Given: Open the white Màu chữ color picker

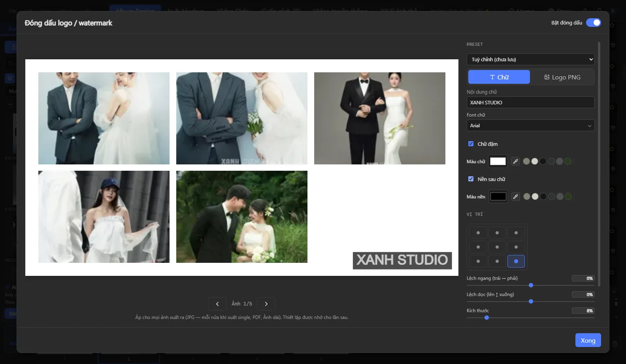Looking at the screenshot, I should 498,161.
